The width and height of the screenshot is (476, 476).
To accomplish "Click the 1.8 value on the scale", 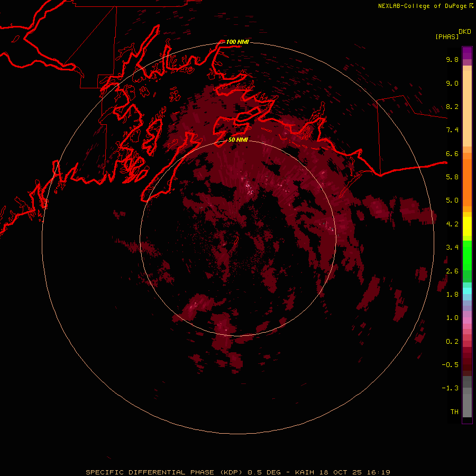I will (x=452, y=295).
